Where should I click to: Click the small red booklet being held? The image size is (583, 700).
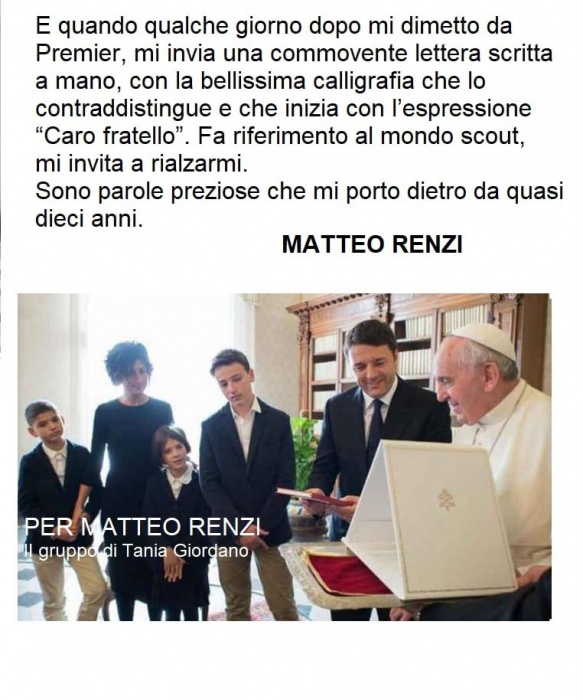pos(312,496)
